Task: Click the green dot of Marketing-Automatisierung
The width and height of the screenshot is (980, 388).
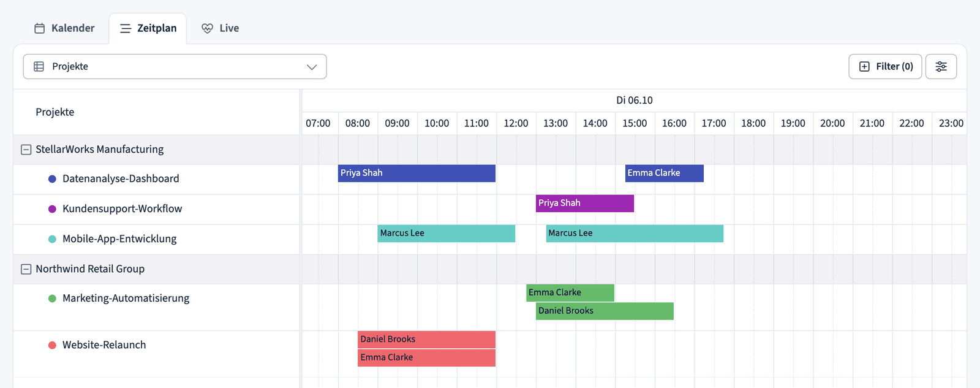Action: point(52,299)
